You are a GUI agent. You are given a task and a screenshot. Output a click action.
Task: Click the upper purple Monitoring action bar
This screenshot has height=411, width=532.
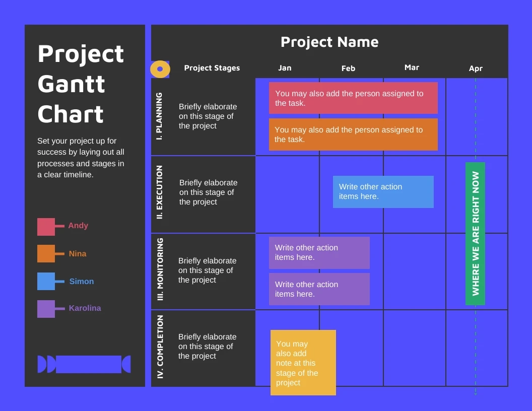coord(319,252)
